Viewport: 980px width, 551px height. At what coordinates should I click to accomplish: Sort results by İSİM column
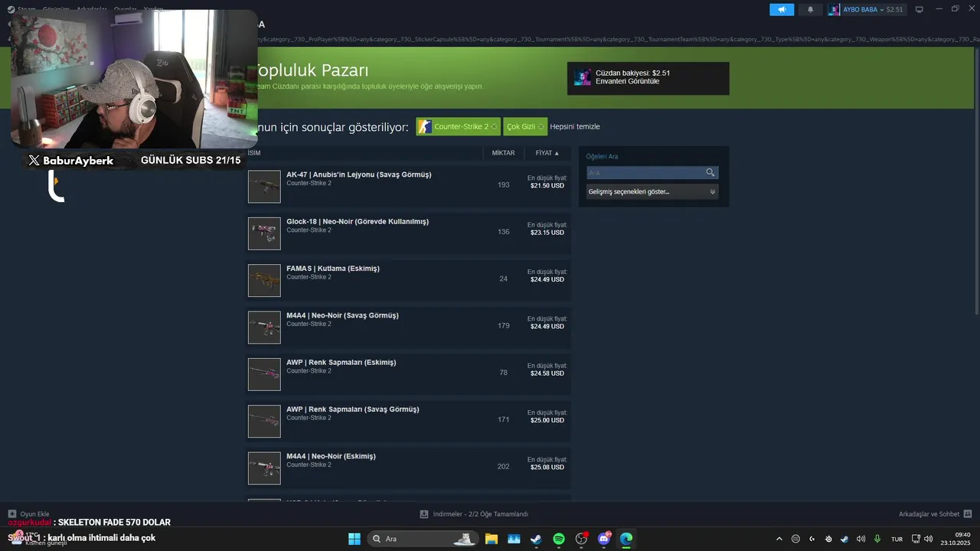[254, 153]
